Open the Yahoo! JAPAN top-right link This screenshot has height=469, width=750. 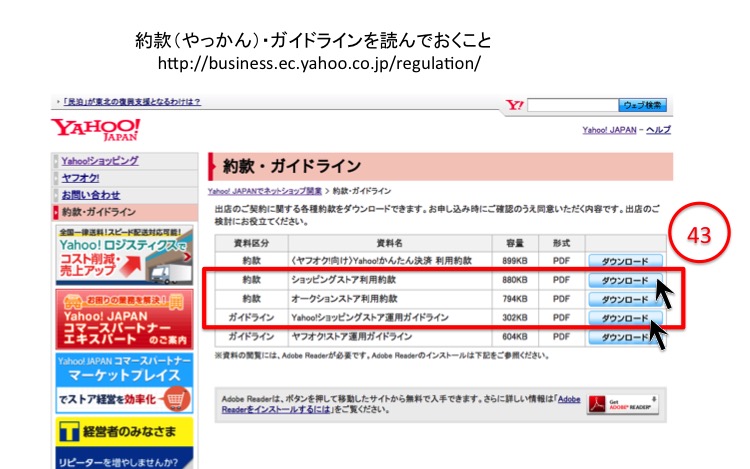tap(609, 130)
